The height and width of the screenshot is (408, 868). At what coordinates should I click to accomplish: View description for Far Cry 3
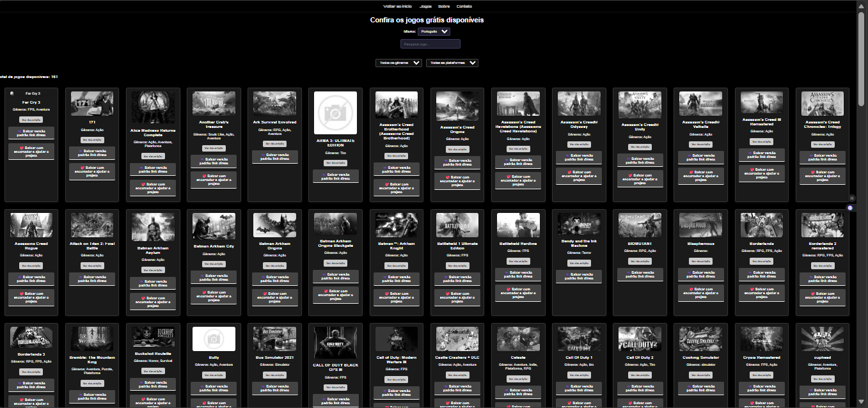coord(31,120)
